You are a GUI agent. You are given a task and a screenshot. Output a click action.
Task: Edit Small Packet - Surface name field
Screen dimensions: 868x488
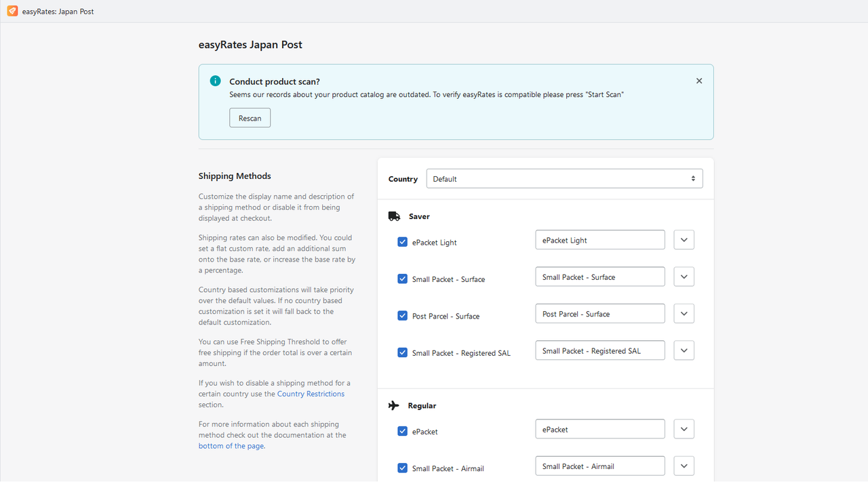click(x=600, y=277)
